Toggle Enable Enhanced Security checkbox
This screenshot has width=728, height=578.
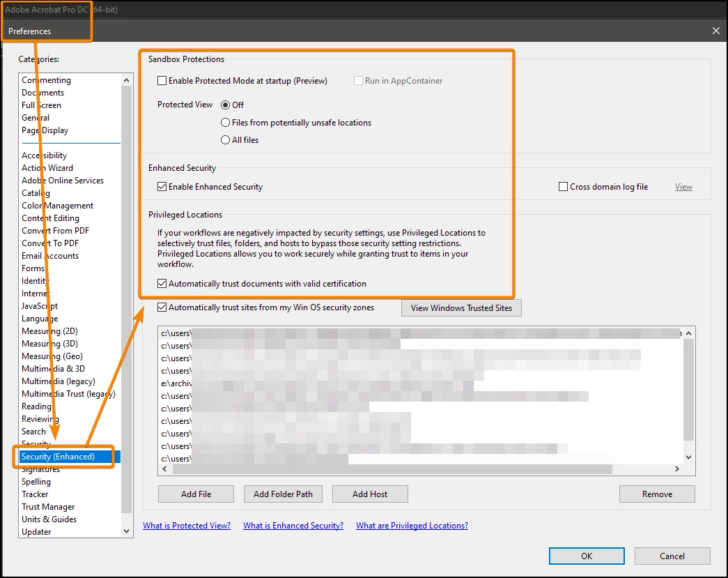[x=162, y=187]
